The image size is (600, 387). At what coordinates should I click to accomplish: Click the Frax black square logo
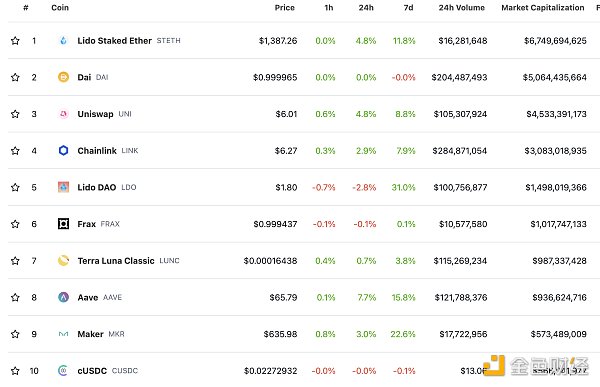click(x=64, y=224)
